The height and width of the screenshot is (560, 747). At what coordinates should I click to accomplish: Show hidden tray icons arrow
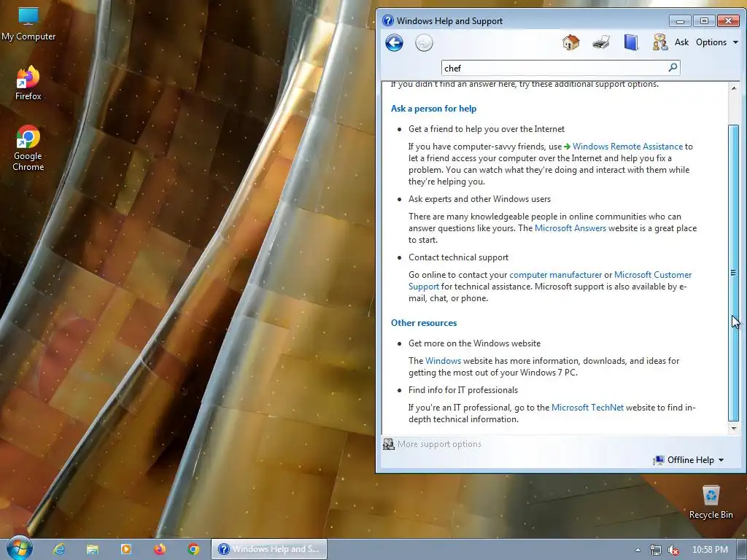tap(638, 550)
